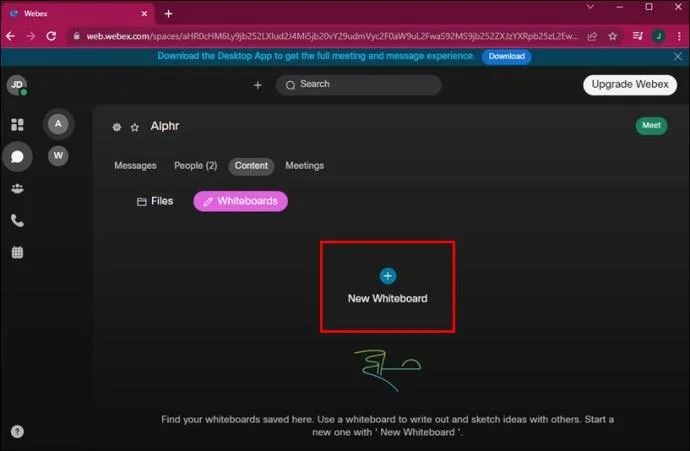Dismiss the desktop app download banner
690x451 pixels.
677,56
